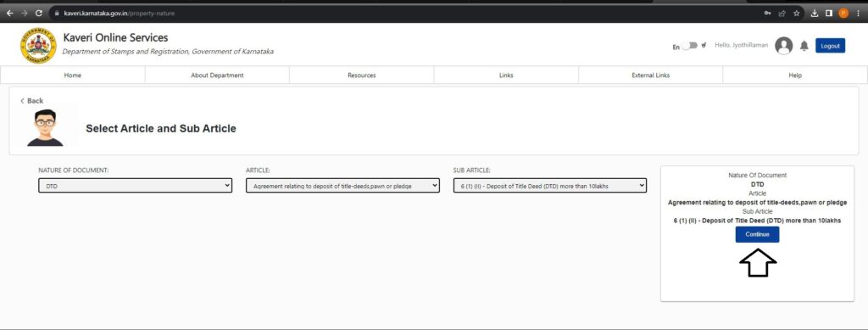Open the Nature of Document dropdown
The height and width of the screenshot is (330, 868).
(x=135, y=186)
